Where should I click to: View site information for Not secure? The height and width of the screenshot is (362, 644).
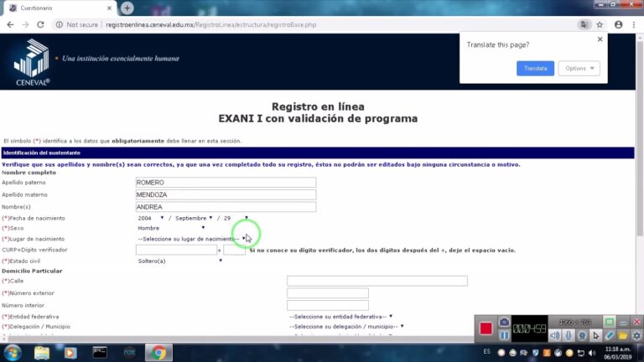point(77,24)
